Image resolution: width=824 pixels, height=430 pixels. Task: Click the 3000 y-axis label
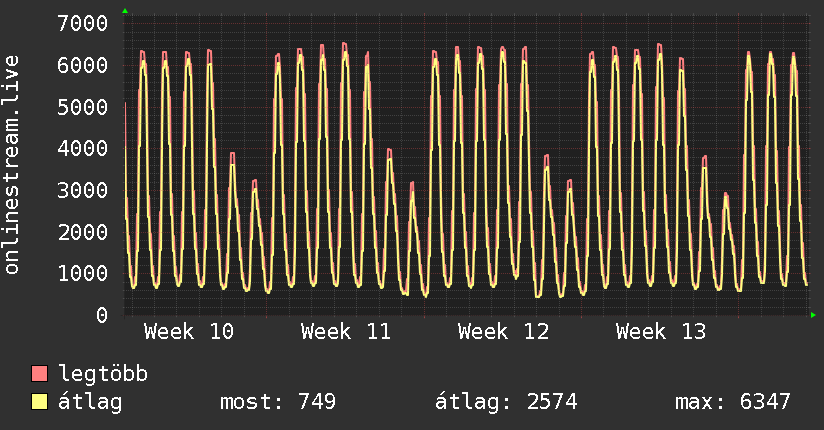83,190
